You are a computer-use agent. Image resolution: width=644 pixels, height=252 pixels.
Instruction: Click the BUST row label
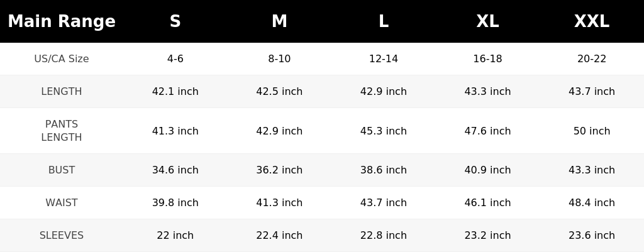(62, 170)
